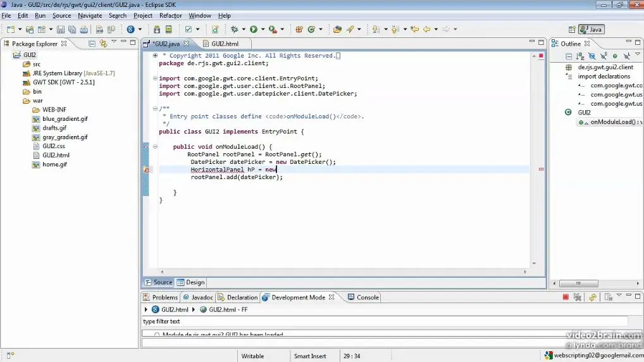Click the Open Perspective icon

(573, 30)
